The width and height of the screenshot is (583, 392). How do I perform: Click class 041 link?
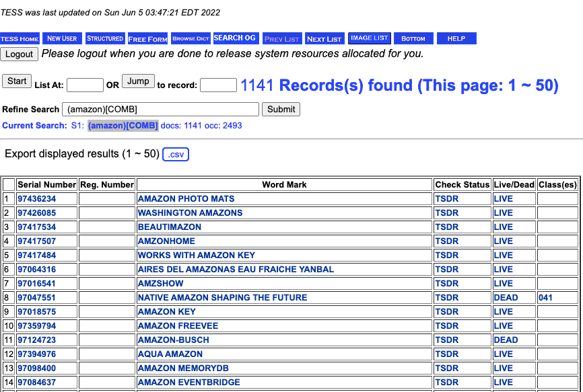tap(545, 297)
